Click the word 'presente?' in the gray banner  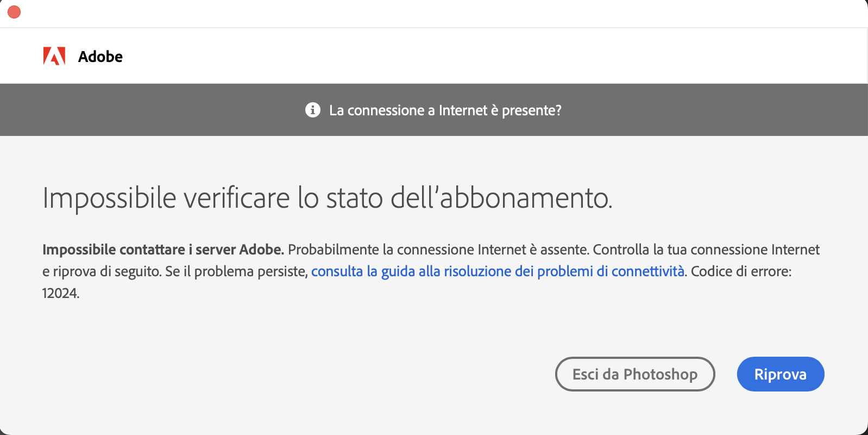[x=532, y=111]
